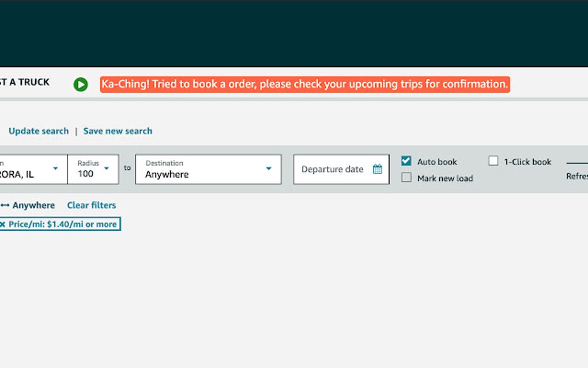Click the Departure date field

341,169
